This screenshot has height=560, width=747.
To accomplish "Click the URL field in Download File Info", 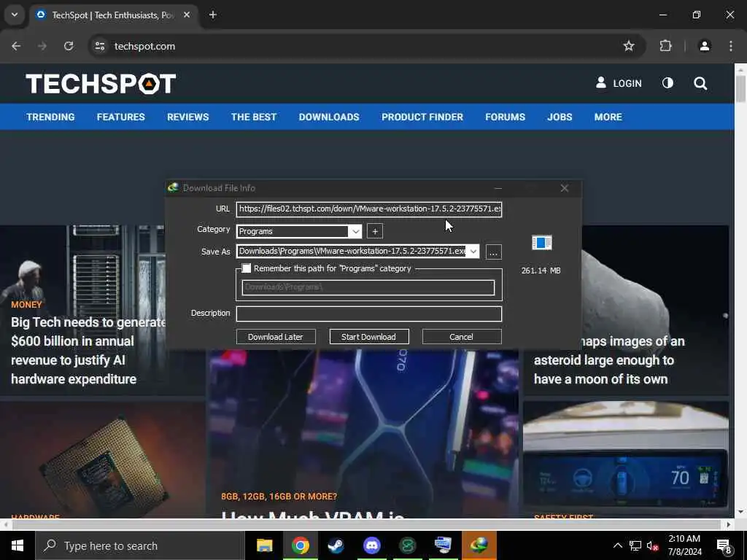I will point(369,209).
